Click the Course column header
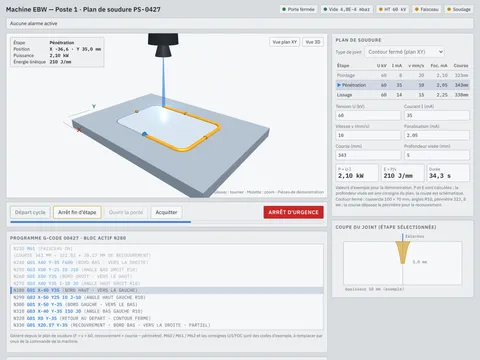Viewport: 480px width, 360px height. (x=461, y=66)
